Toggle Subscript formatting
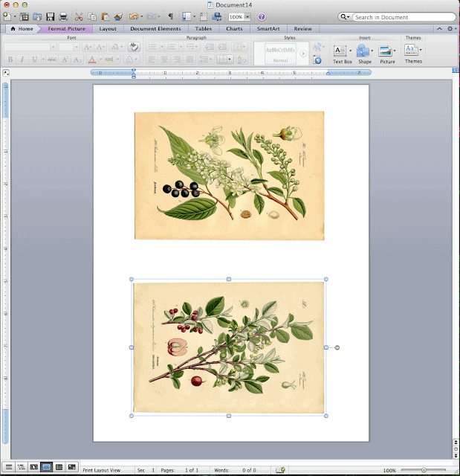 [77, 59]
